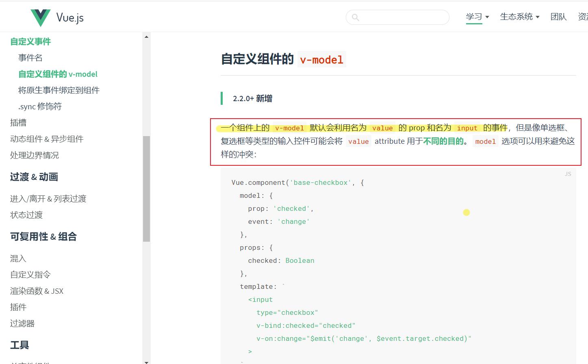Viewport: 588px width, 364px height.
Task: Open the .sync 修饰符 sidebar link
Action: point(40,106)
